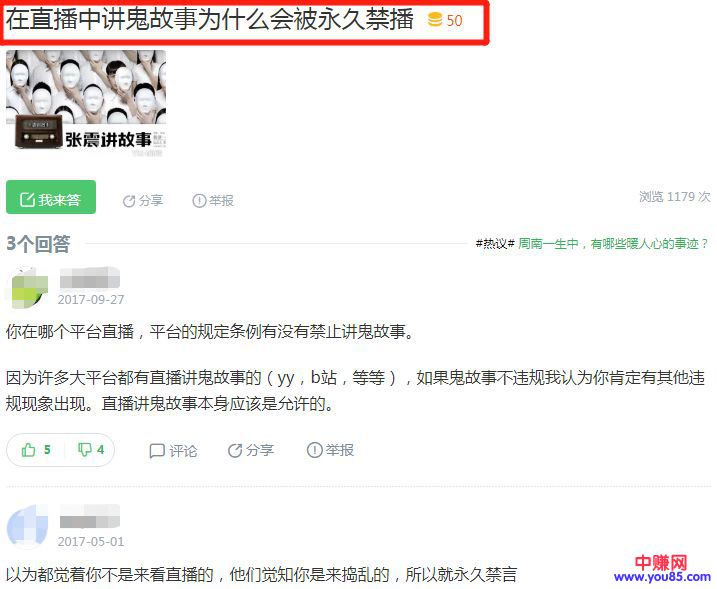
Task: Click the question title 在直播中讲鬼故事
Action: [x=209, y=20]
